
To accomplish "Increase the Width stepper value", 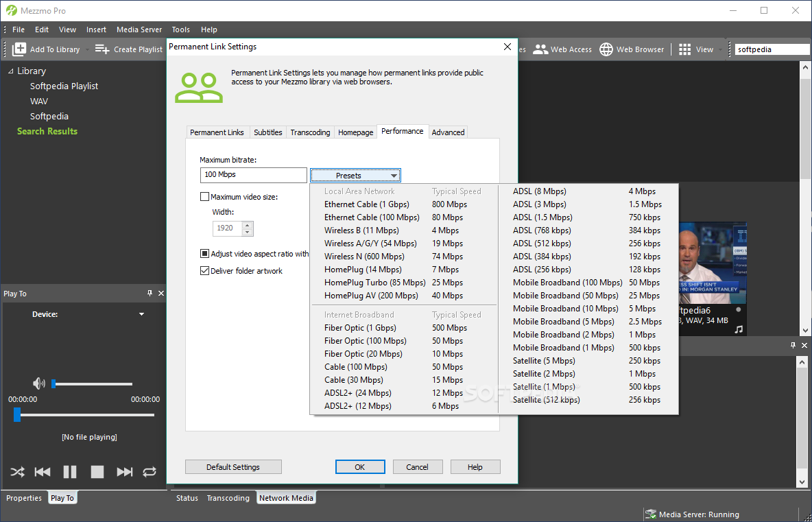I will click(x=248, y=225).
